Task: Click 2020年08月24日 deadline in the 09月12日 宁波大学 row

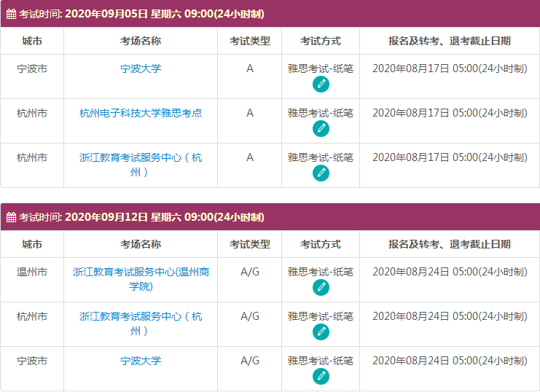Action: point(450,361)
